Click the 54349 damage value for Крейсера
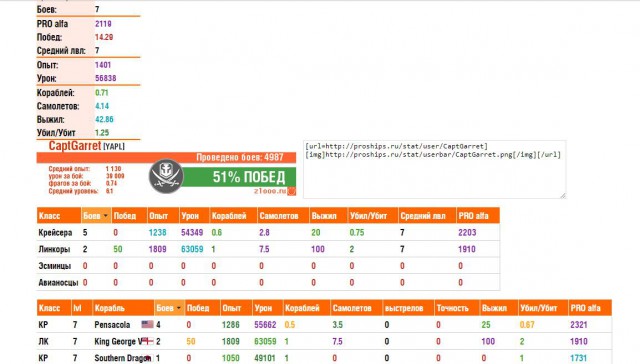Screen dimensions: 640x364 pos(192,233)
